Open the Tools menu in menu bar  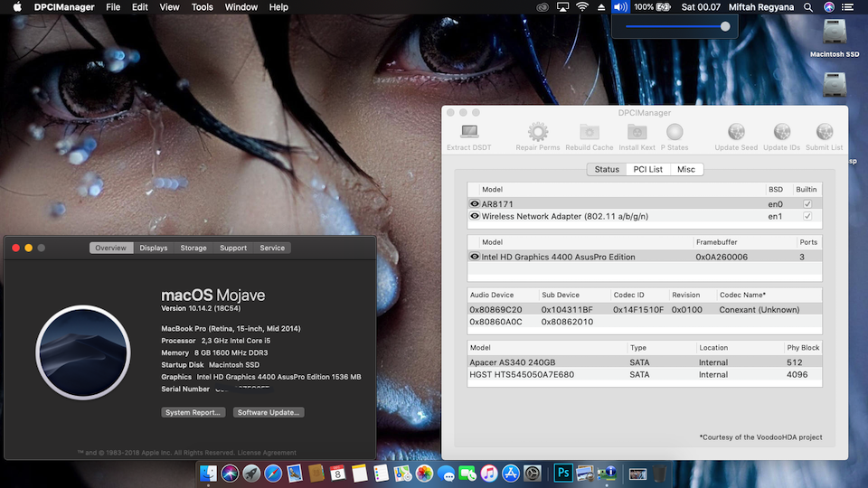click(x=203, y=7)
